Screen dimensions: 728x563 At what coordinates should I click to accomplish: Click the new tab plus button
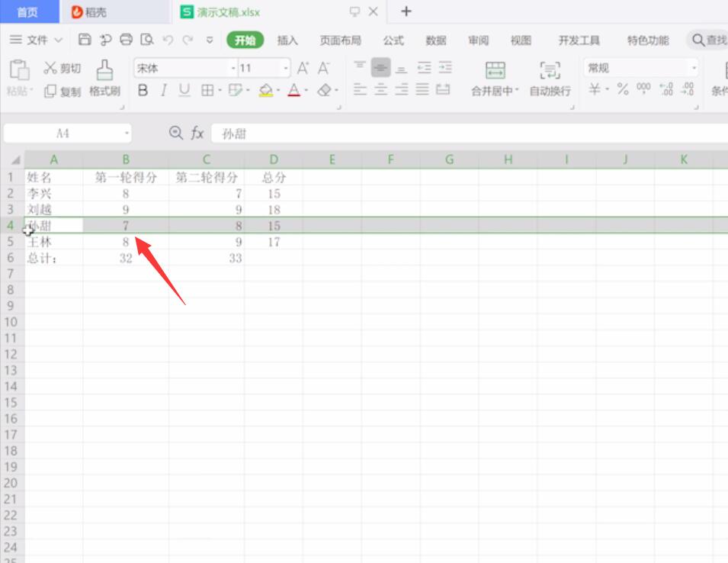406,11
